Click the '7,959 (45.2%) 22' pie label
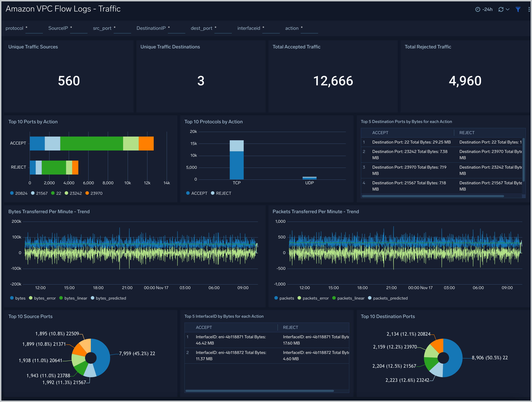Screen dimensions: 532x402 coord(137,353)
